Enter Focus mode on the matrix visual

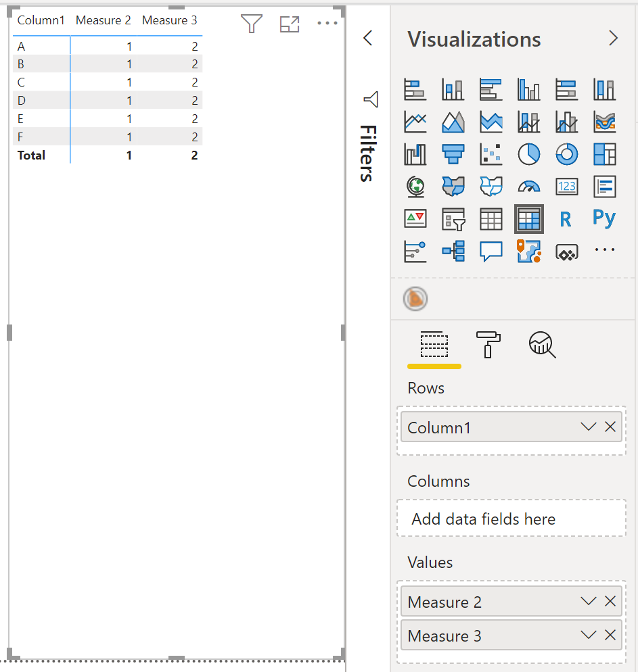pos(290,24)
